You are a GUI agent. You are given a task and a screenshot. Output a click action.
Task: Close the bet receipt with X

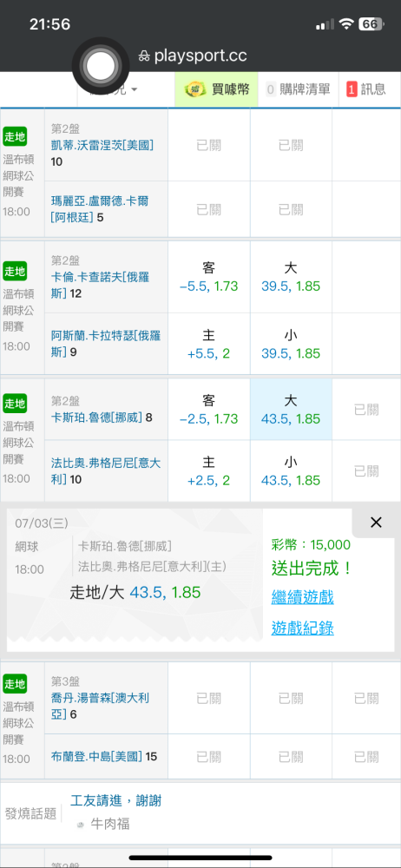[x=376, y=522]
